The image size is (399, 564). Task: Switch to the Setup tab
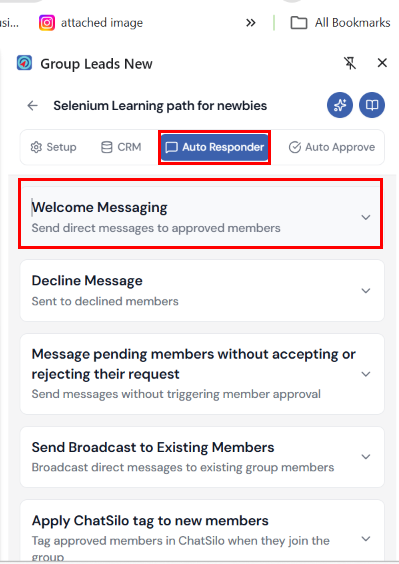[53, 147]
